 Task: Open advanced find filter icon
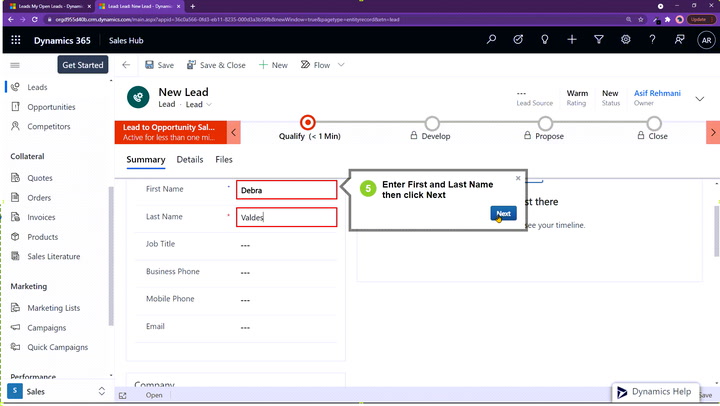point(599,39)
